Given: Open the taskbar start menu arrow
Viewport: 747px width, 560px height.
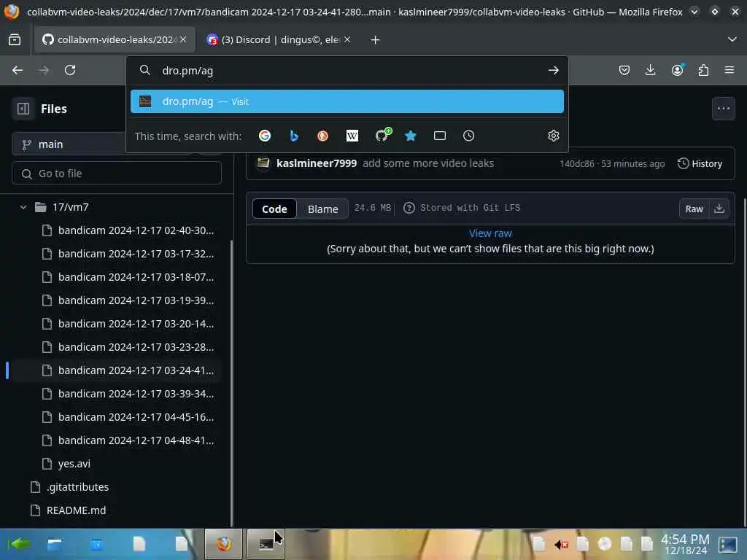Looking at the screenshot, I should click(19, 544).
